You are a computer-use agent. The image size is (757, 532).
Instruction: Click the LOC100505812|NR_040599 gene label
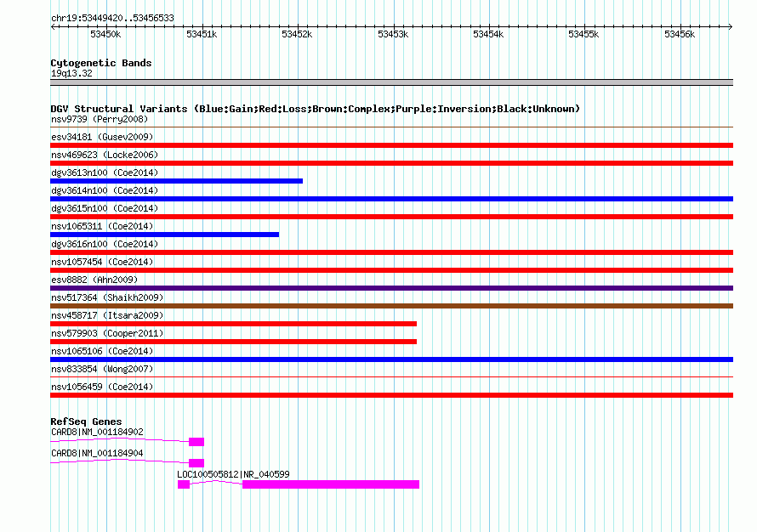pos(233,474)
